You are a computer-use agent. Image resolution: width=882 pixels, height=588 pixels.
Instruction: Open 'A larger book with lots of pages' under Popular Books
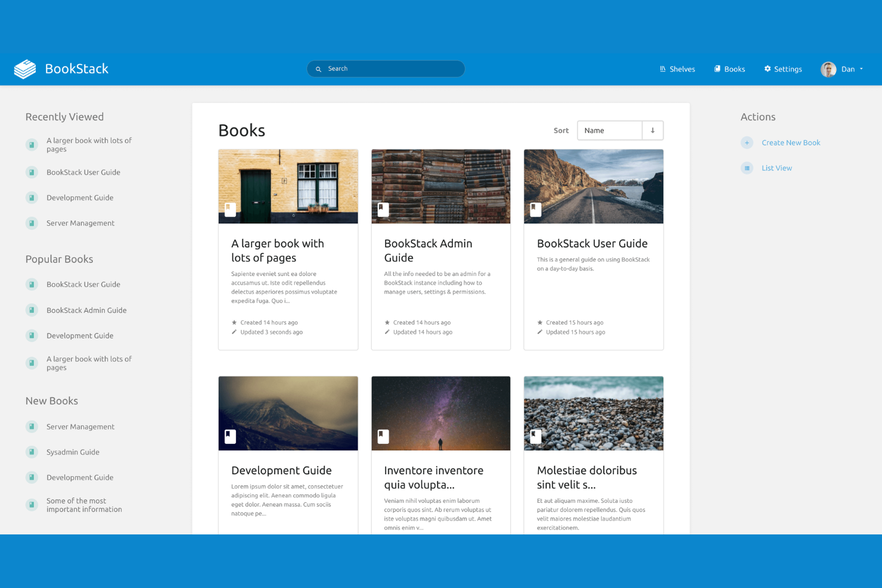(x=89, y=363)
